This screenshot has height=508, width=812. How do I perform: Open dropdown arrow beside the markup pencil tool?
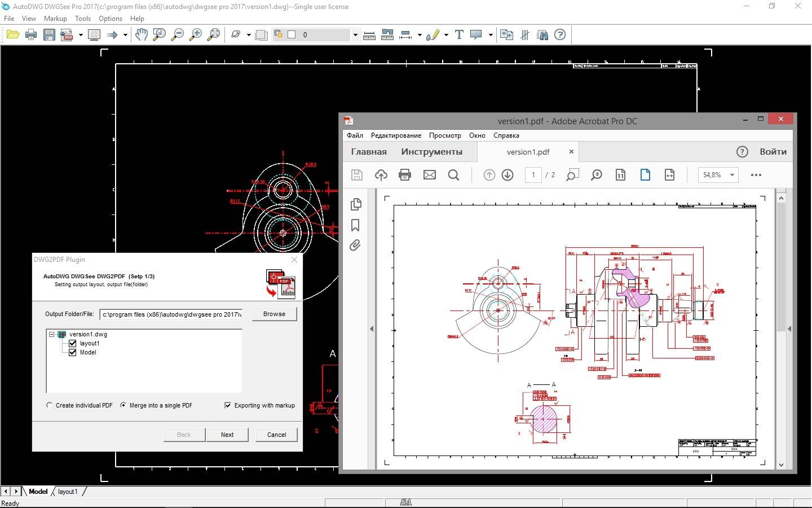(446, 35)
